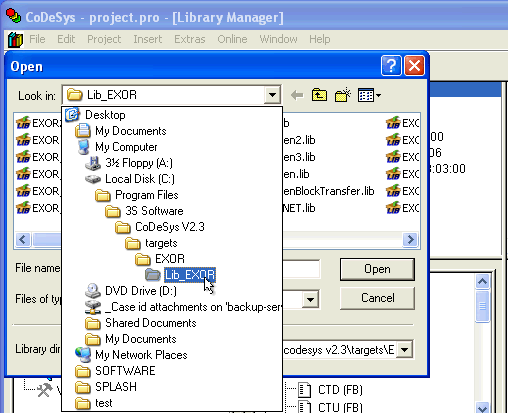
Task: Open the Extras menu
Action: [x=190, y=39]
